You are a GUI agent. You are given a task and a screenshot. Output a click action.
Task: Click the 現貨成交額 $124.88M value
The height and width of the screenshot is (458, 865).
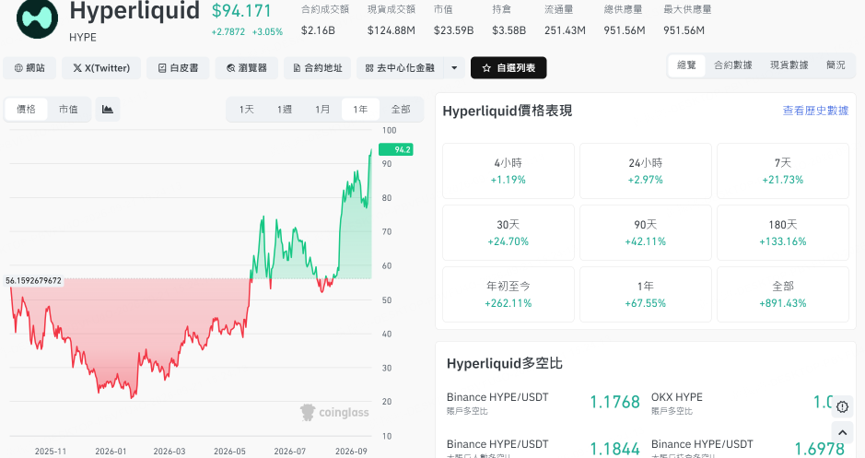coord(391,30)
